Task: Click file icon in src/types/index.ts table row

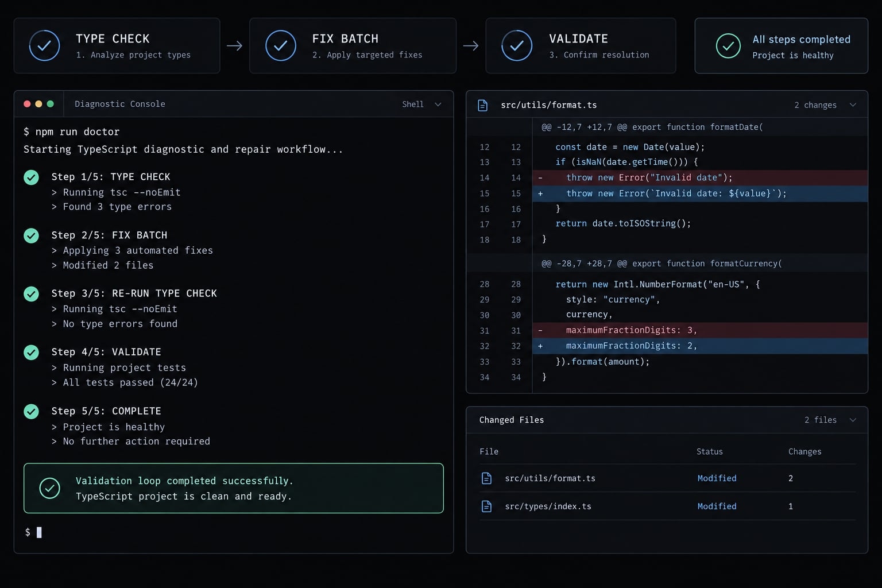Action: click(x=486, y=506)
